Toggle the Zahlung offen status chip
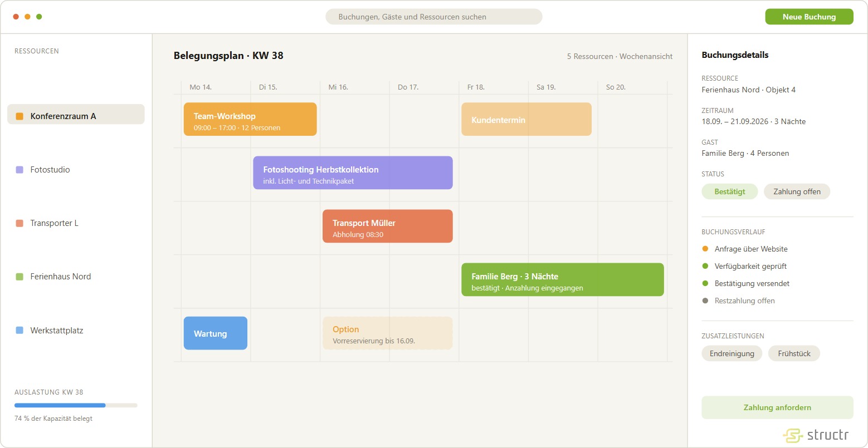The width and height of the screenshot is (868, 448). pyautogui.click(x=797, y=191)
